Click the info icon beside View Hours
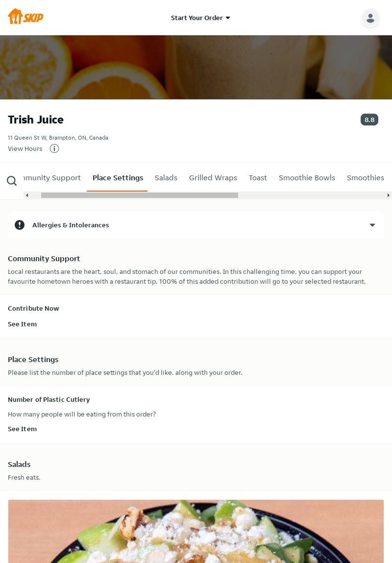 pos(54,148)
